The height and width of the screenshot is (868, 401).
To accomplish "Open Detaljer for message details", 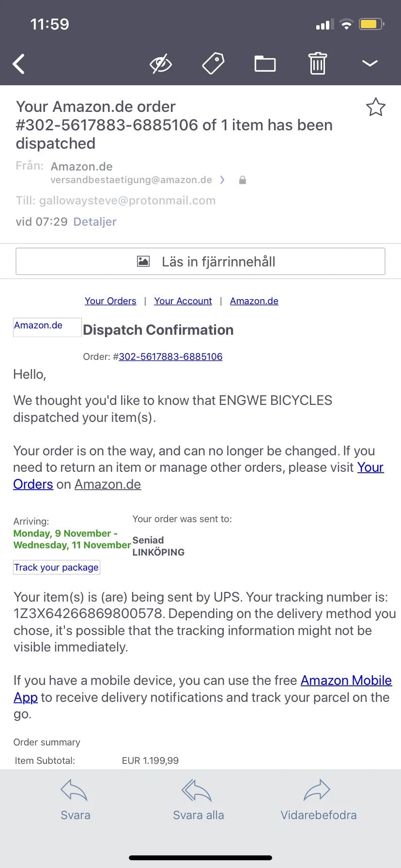I will (x=95, y=222).
